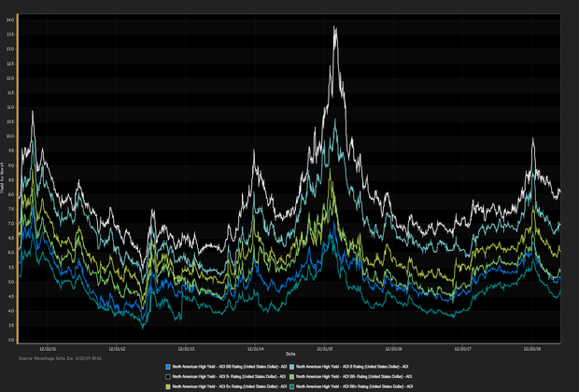The image size is (579, 392).
Task: Select the ADI BB Rating legend label
Action: [230, 367]
